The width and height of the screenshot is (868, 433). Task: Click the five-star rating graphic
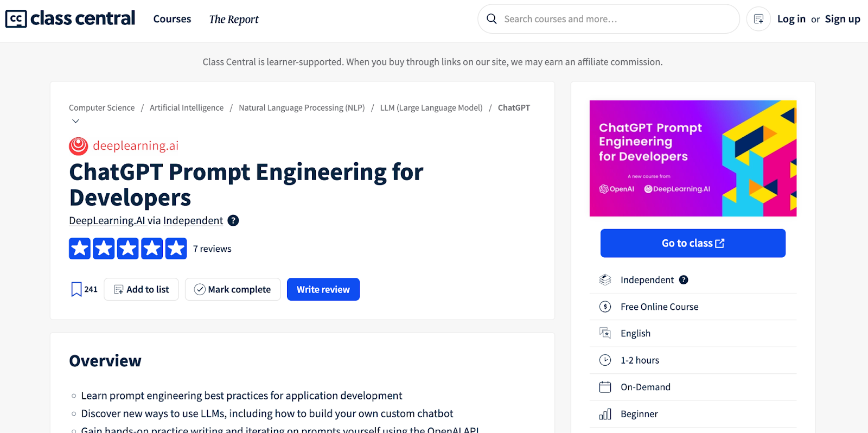128,249
